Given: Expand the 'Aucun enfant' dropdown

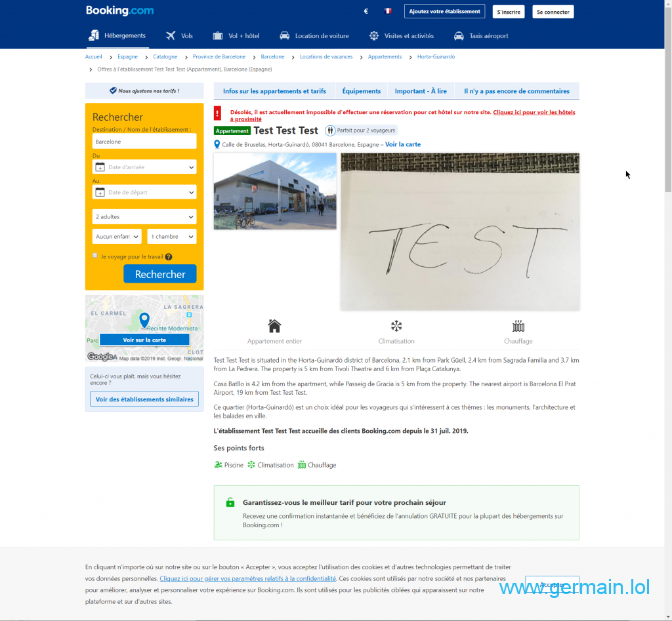Looking at the screenshot, I should pyautogui.click(x=117, y=236).
